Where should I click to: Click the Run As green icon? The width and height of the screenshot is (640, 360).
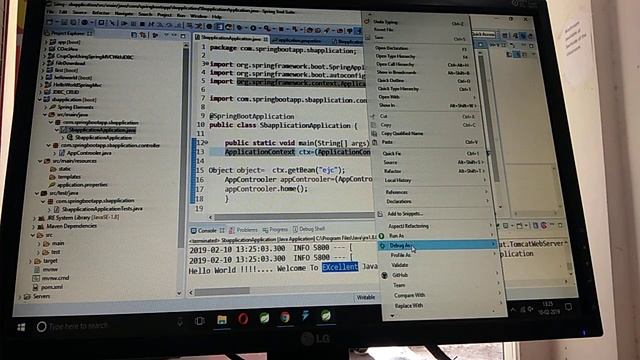point(381,236)
